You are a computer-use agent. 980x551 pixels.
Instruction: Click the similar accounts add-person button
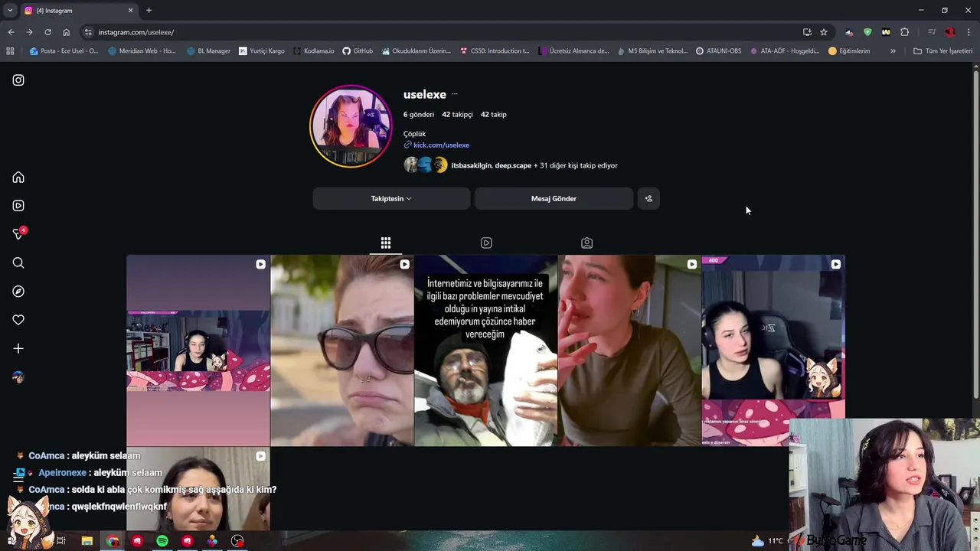point(648,198)
